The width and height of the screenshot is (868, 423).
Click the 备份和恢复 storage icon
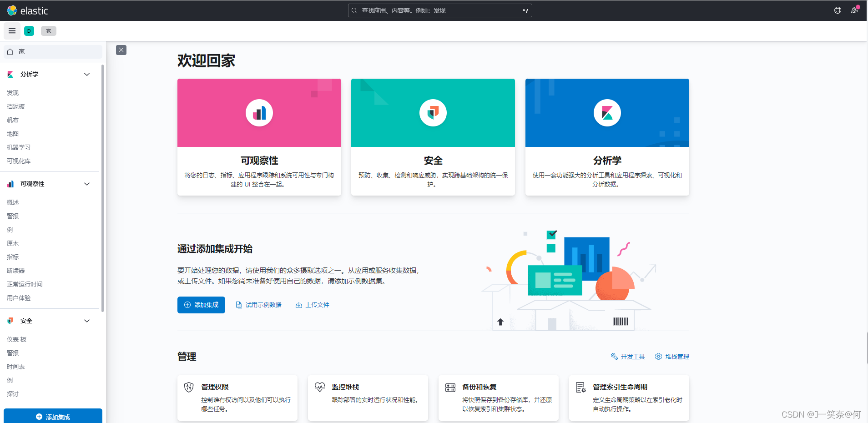click(x=450, y=387)
